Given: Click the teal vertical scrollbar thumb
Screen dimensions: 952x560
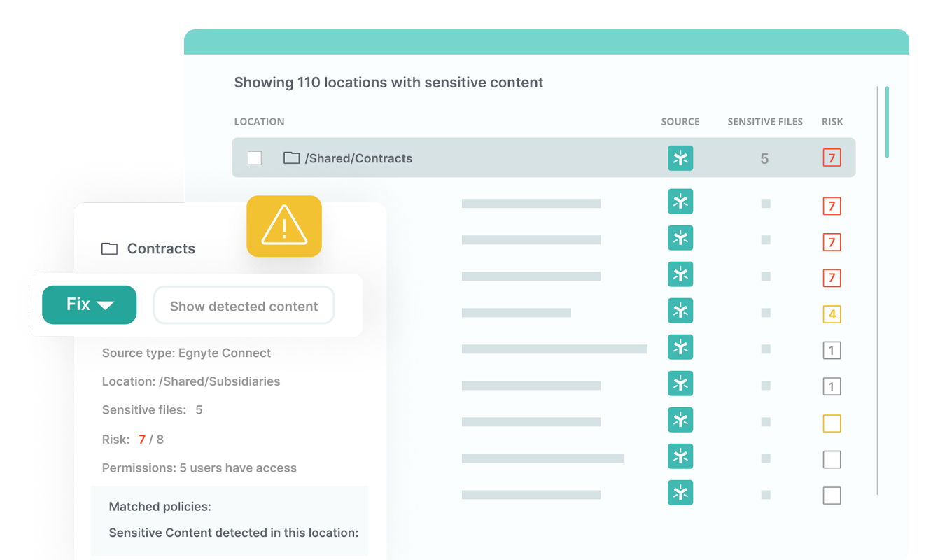Looking at the screenshot, I should 887,122.
